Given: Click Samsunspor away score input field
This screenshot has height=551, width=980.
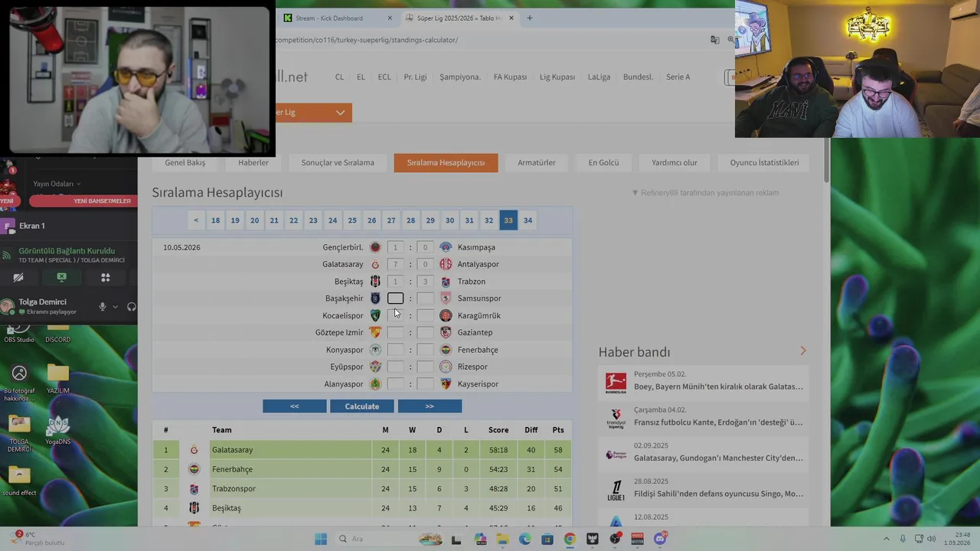Looking at the screenshot, I should (x=425, y=298).
